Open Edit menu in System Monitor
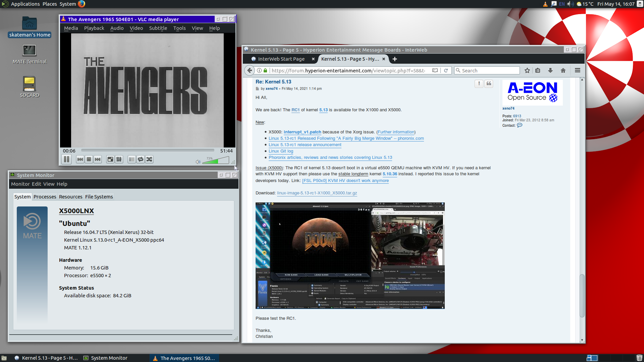 pyautogui.click(x=37, y=184)
